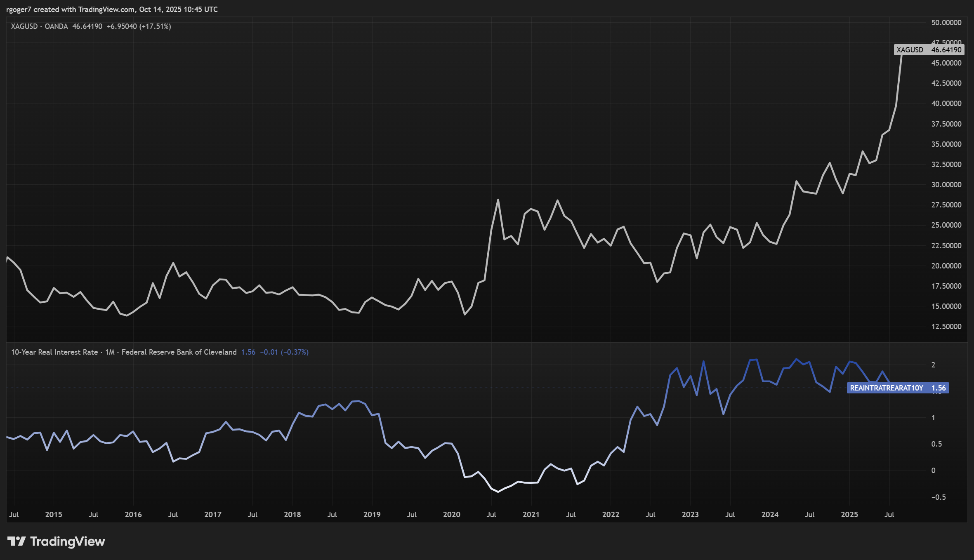
Task: Click the 2025 label on time axis
Action: [849, 514]
